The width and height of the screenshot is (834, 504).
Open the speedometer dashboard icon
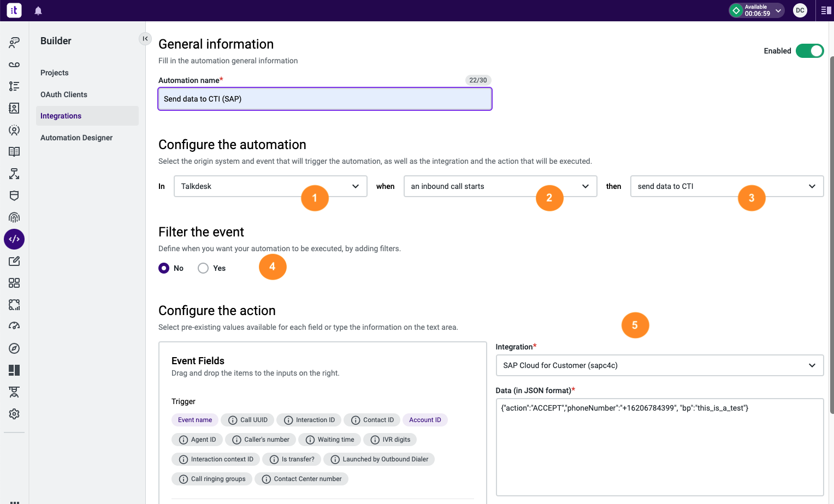click(x=14, y=326)
